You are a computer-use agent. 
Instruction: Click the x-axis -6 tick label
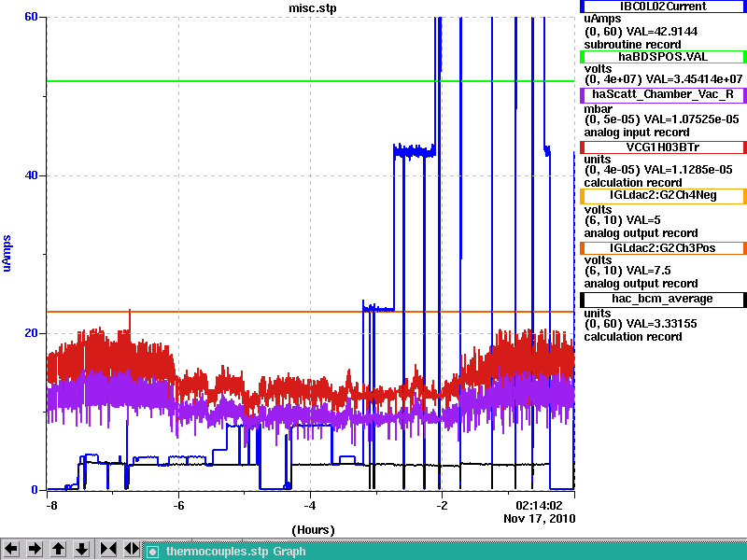(178, 506)
